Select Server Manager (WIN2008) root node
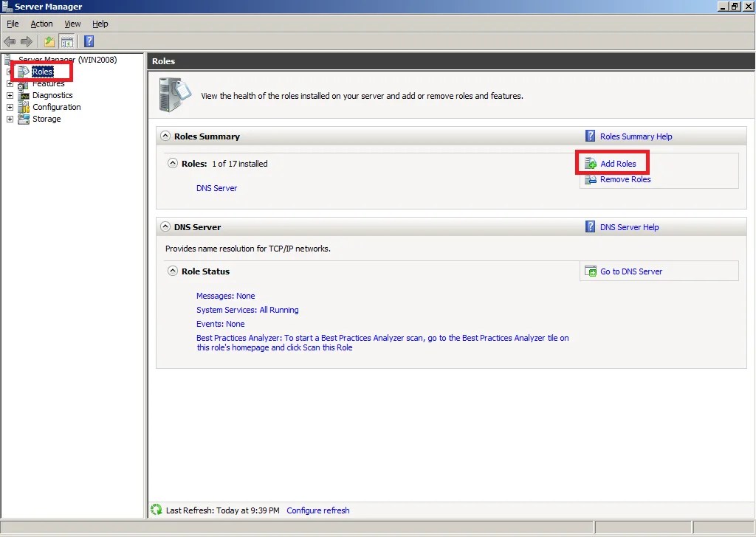Image resolution: width=756 pixels, height=537 pixels. coord(67,60)
